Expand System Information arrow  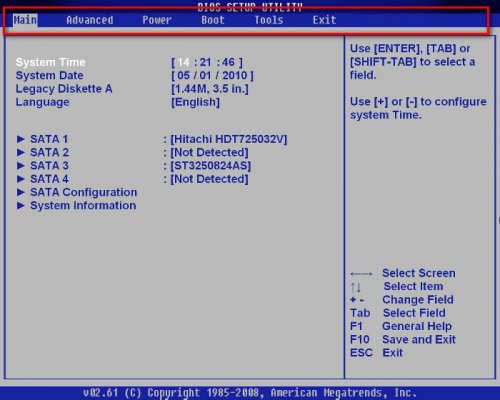pyautogui.click(x=21, y=206)
